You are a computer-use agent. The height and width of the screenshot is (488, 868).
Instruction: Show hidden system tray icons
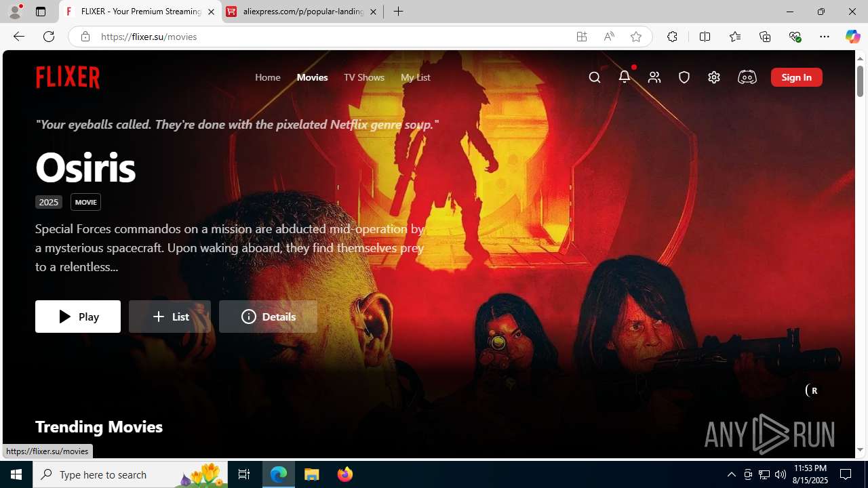731,474
